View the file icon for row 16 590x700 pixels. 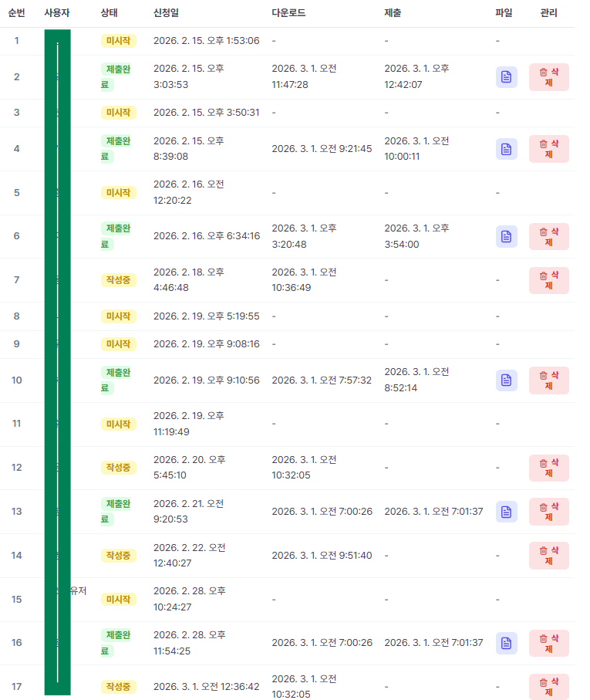tap(506, 642)
